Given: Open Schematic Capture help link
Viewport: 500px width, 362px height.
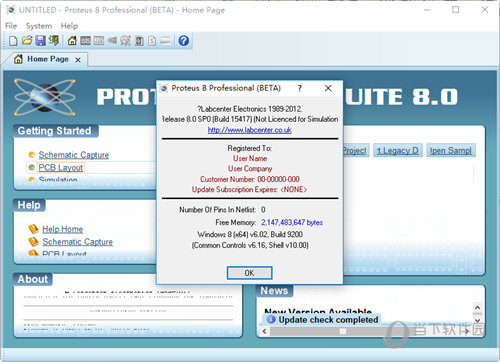Looking at the screenshot, I should click(77, 241).
